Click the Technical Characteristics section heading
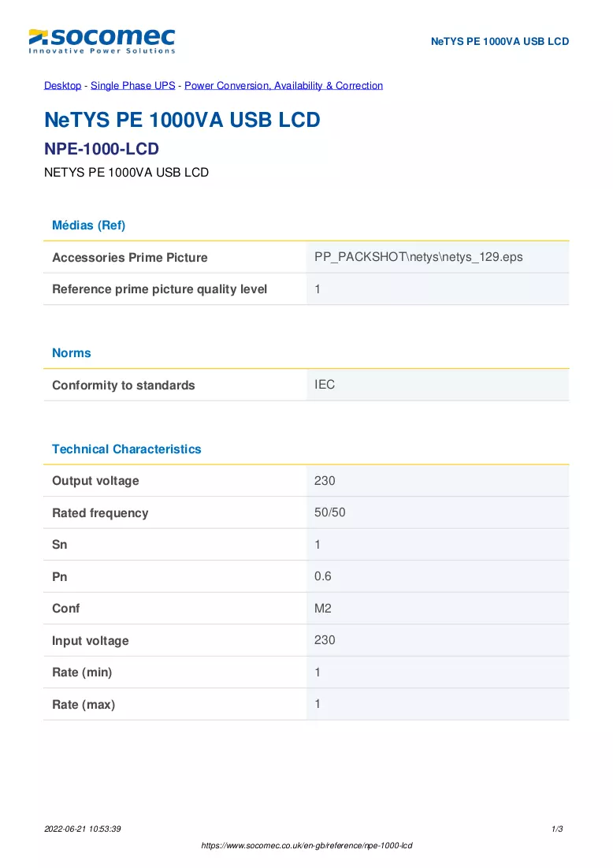This screenshot has width=613, height=868. [127, 449]
